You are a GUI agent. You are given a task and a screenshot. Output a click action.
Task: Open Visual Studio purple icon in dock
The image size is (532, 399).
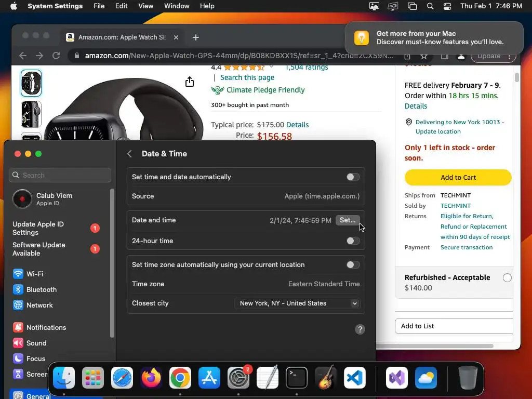pyautogui.click(x=396, y=378)
